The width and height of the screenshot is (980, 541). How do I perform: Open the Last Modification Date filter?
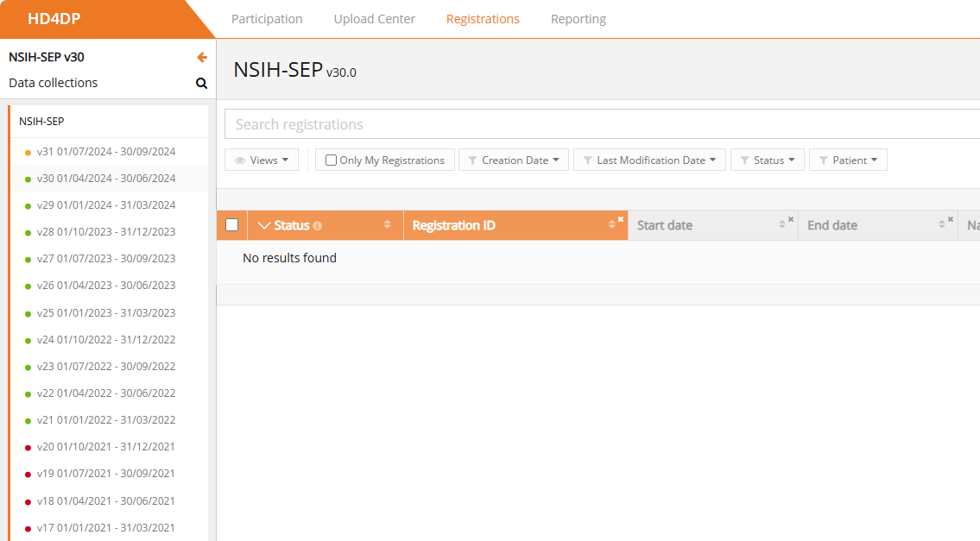(649, 160)
